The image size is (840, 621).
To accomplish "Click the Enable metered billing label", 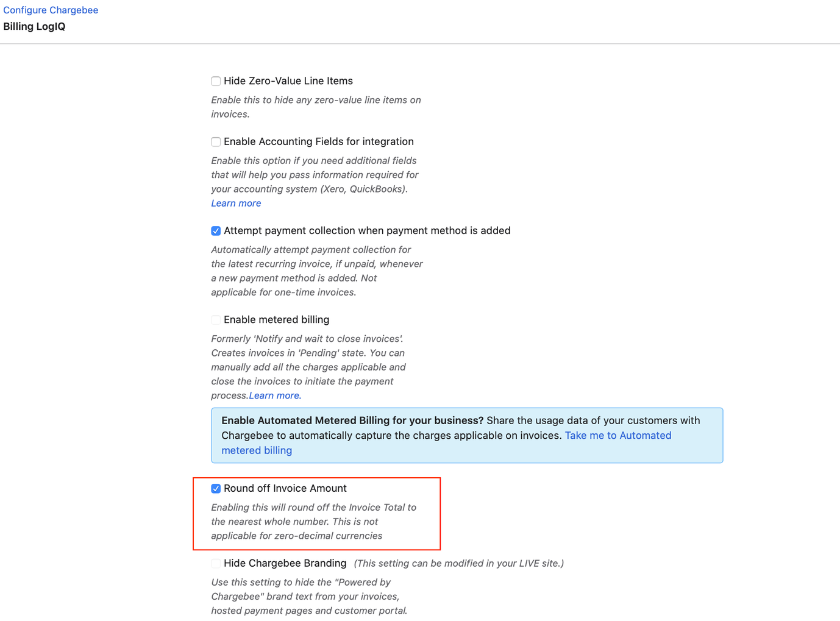I will [276, 320].
